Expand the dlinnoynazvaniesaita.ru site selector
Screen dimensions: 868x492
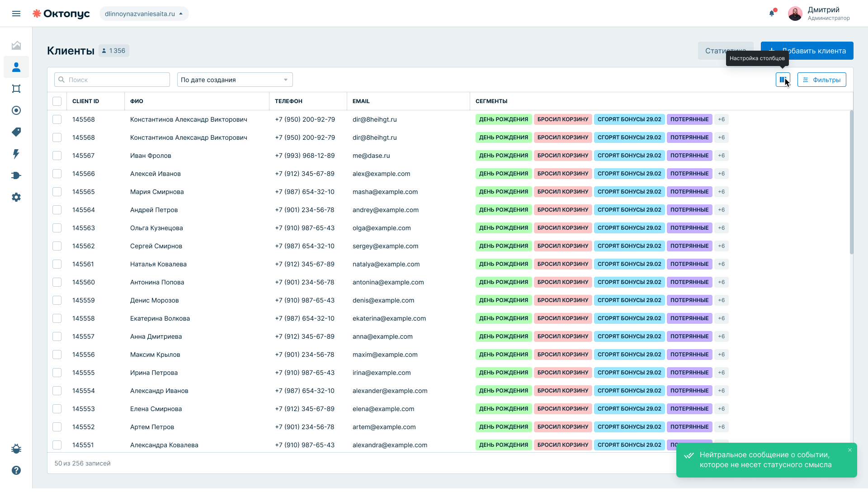144,14
